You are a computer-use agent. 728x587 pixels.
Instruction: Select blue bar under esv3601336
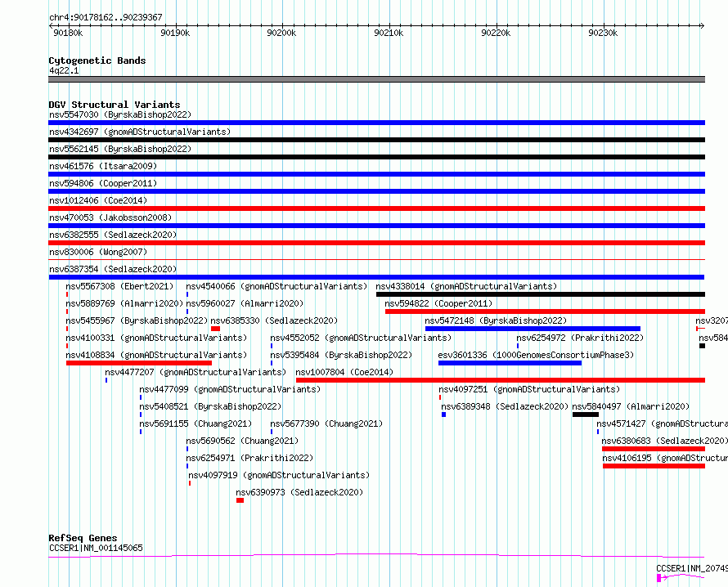point(510,363)
